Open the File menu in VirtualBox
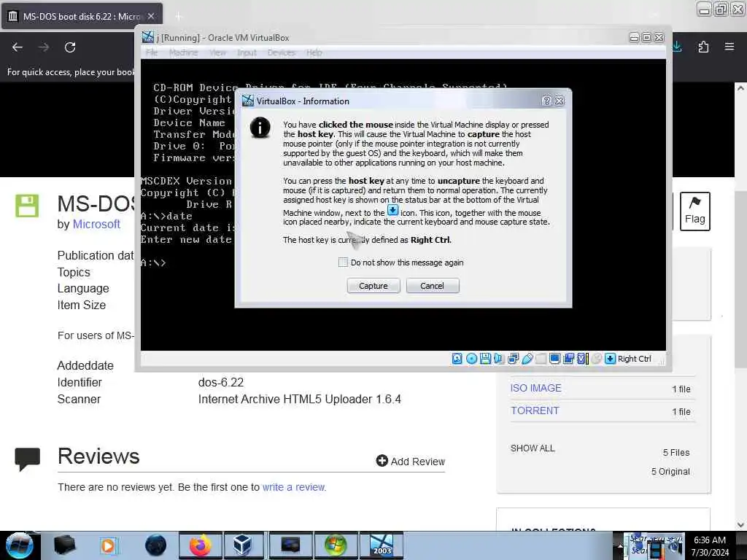Image resolution: width=747 pixels, height=560 pixels. (152, 52)
